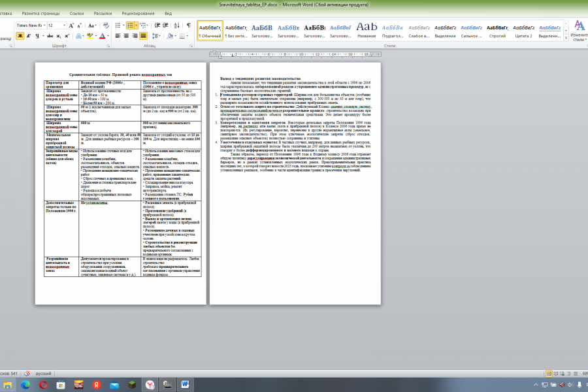Click volume icon in system tray
The image size is (588, 392).
point(570,385)
